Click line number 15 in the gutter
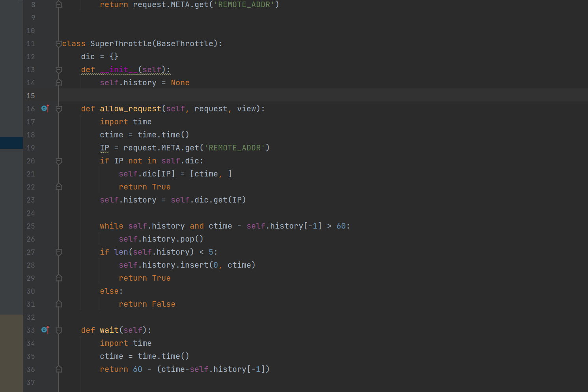Screen dimensions: 588x392 point(31,96)
